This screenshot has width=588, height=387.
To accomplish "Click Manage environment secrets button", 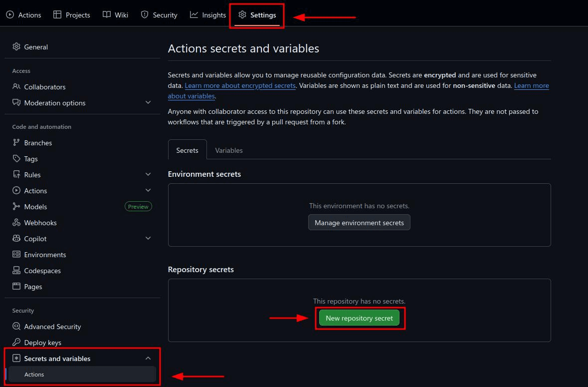I will click(359, 223).
